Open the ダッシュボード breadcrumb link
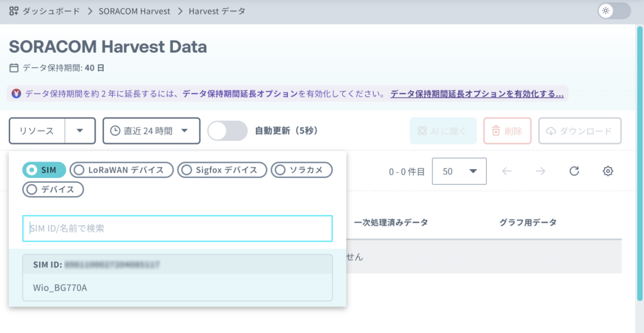Viewport: 644px width, 333px height. (x=51, y=11)
